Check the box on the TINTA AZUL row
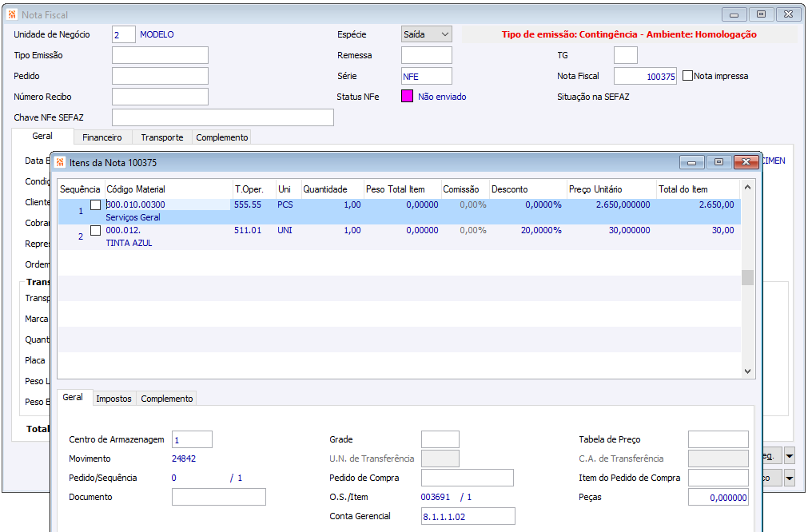This screenshot has width=808, height=532. [96, 231]
